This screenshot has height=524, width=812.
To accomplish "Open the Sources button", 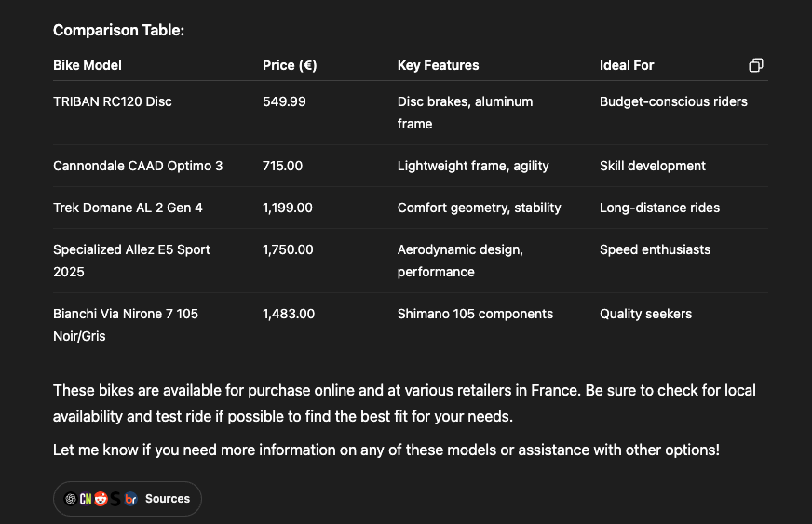I will coord(128,499).
